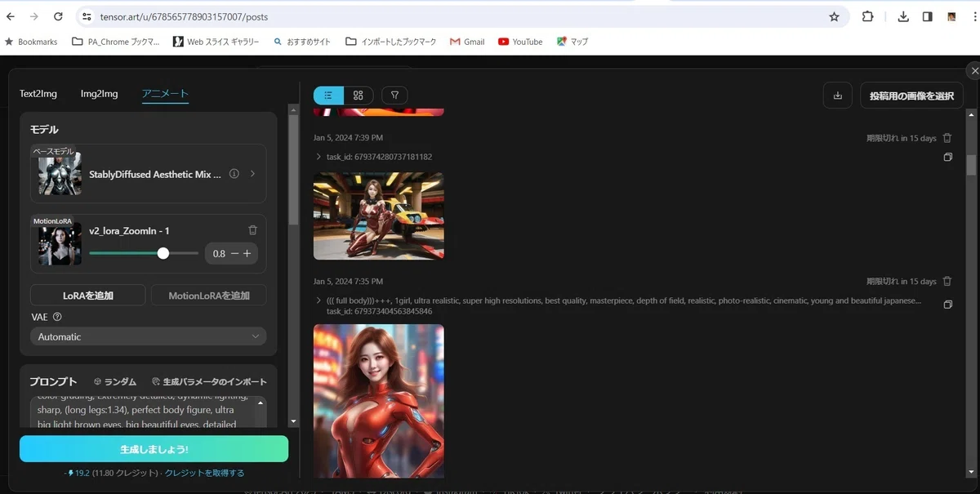The height and width of the screenshot is (494, 980).
Task: Expand base model selection chevron
Action: [x=252, y=174]
